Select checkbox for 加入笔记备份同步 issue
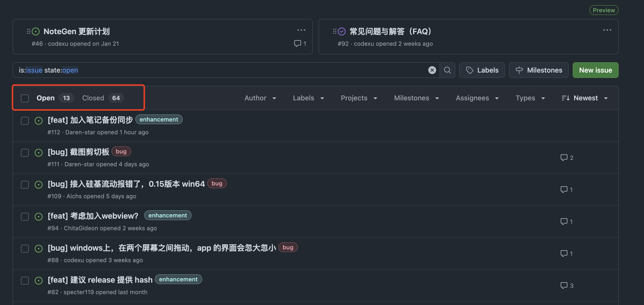This screenshot has width=644, height=305. point(25,121)
